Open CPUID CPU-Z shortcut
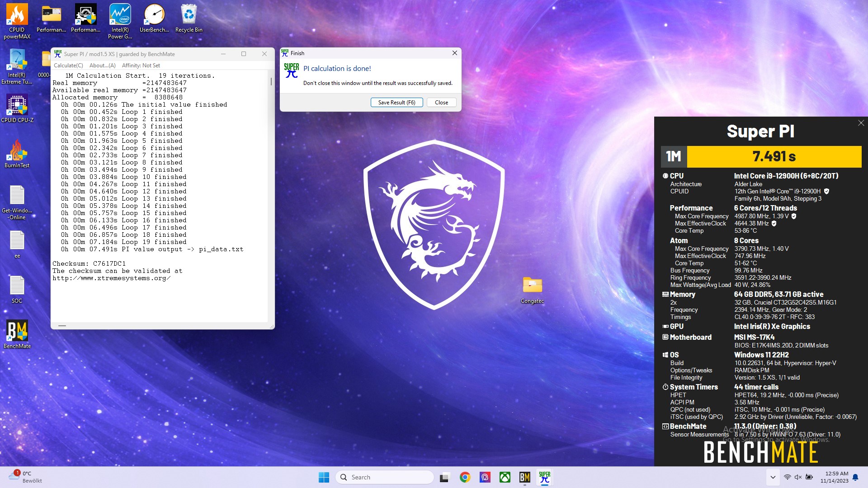868x488 pixels. (x=17, y=108)
